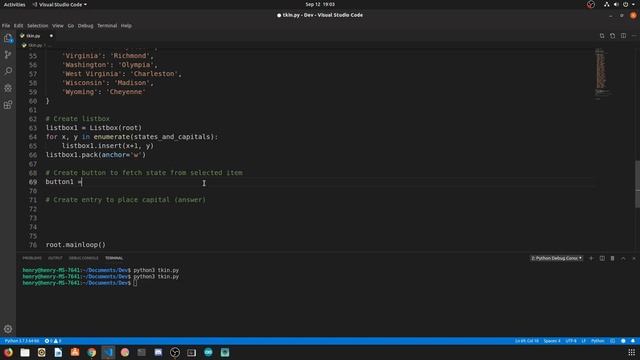Screen dimensions: 640x360
Task: Click the Python 3.7.3 64-bit interpreter selector
Action: 22,341
